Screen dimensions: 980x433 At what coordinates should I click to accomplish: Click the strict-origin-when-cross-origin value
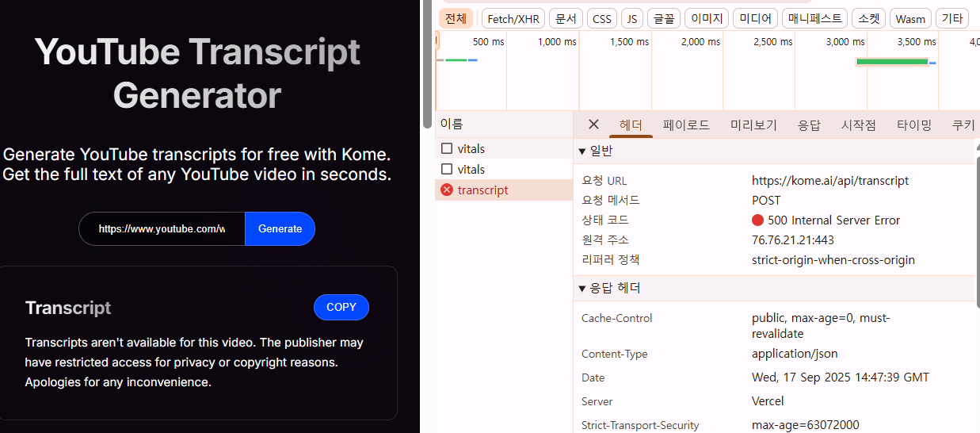click(x=833, y=259)
